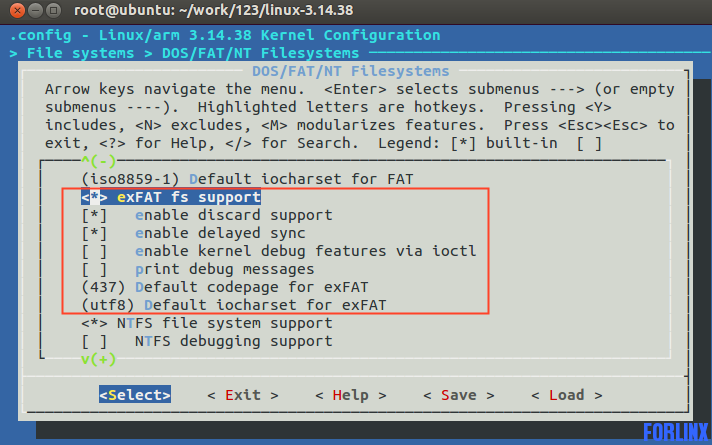Edit Default codepage for exFAT value 437

click(225, 287)
